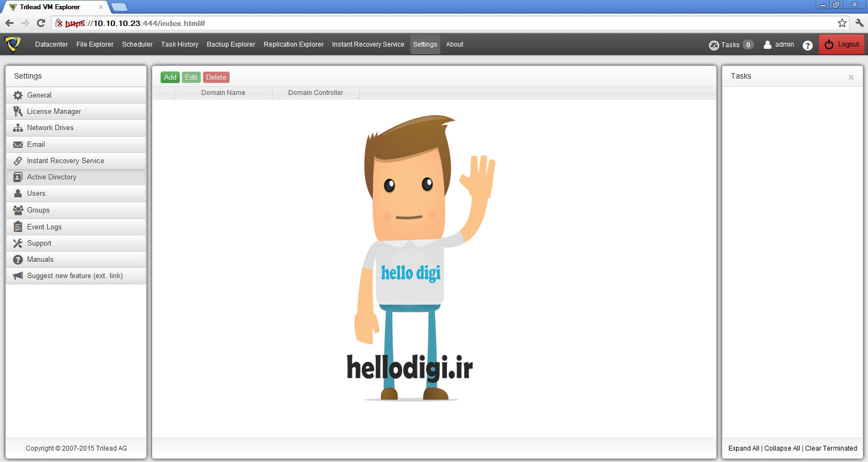Click the Delete button
The width and height of the screenshot is (868, 462).
tap(216, 78)
